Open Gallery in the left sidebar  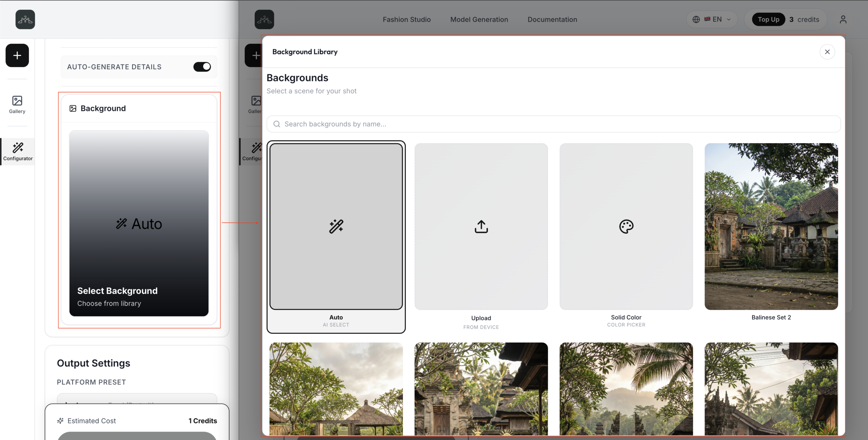(17, 104)
